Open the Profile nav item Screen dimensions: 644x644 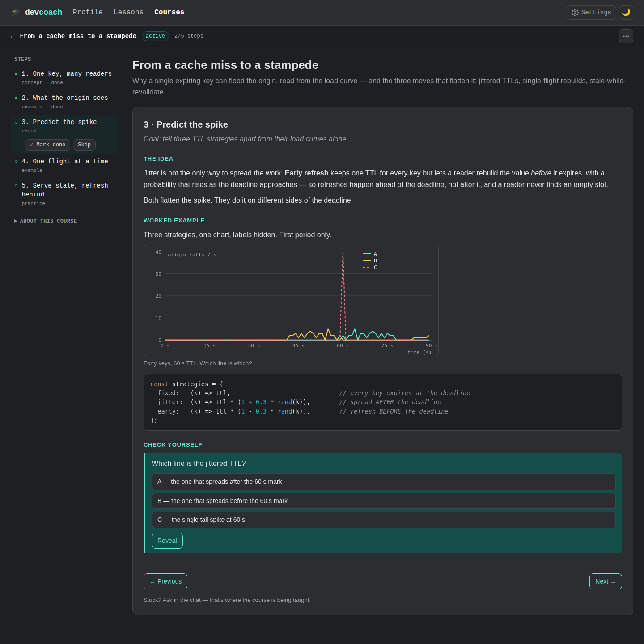[88, 12]
